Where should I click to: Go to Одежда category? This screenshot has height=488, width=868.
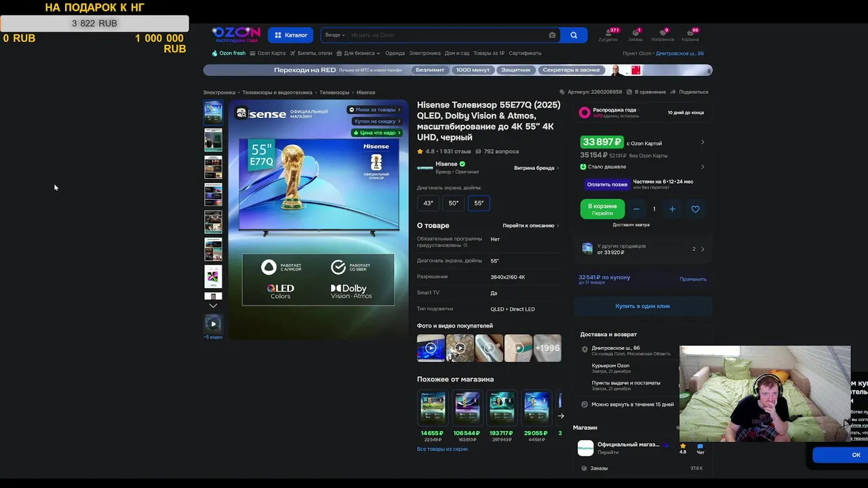395,54
